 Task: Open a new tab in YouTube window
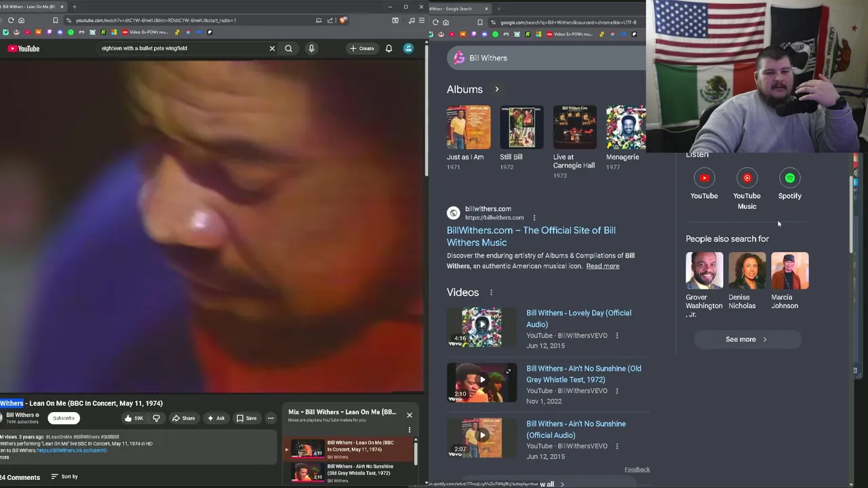click(x=75, y=7)
